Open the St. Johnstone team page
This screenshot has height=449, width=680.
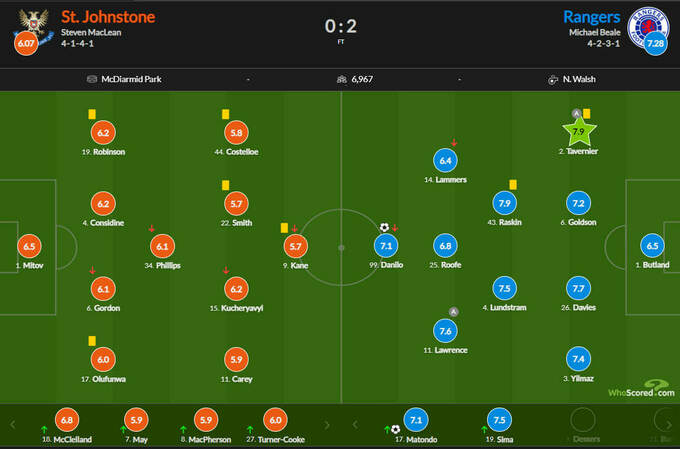coord(107,17)
